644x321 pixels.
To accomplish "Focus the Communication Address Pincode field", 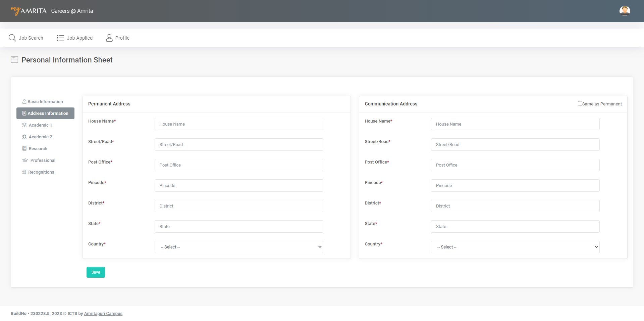I will pos(515,186).
